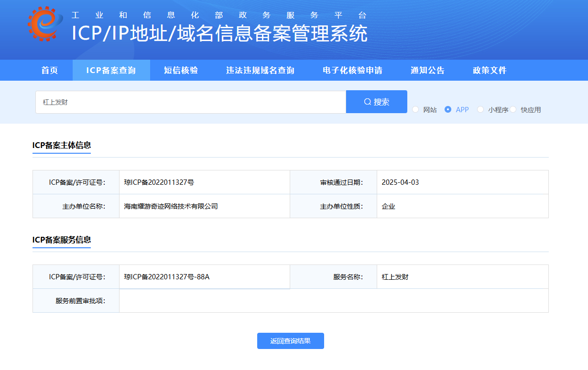Click the 返回查询结果 button

point(291,341)
